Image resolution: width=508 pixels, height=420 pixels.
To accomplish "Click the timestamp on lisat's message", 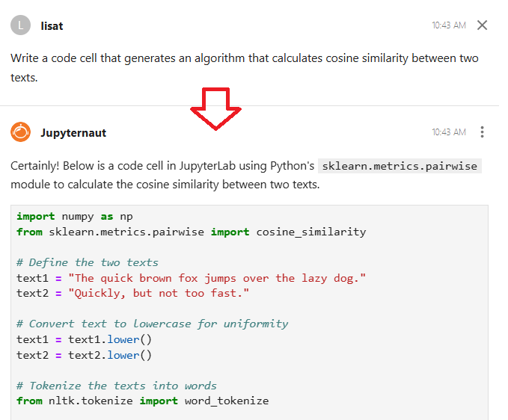I will [449, 25].
